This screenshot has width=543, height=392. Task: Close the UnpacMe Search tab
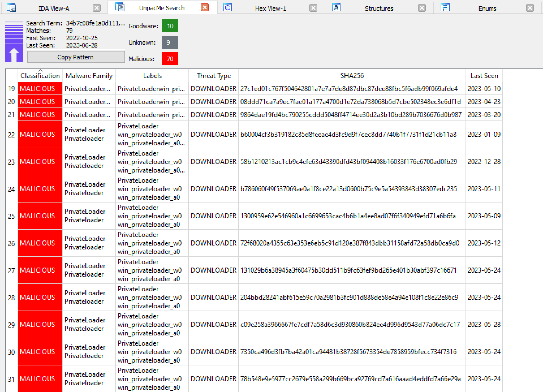point(205,8)
